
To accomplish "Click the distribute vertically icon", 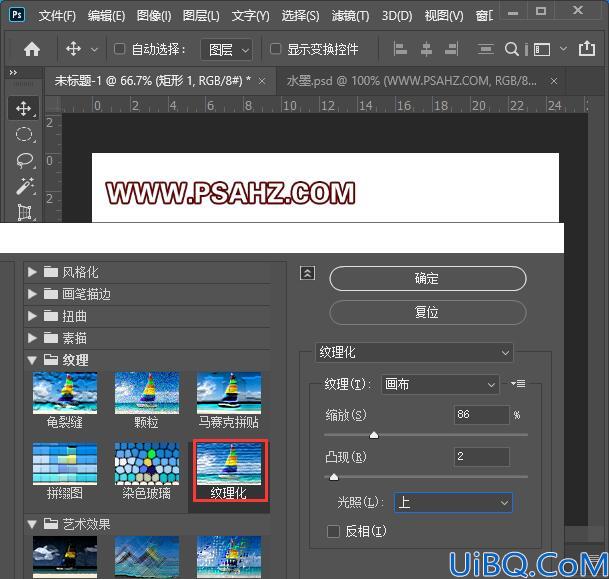I will tap(485, 49).
